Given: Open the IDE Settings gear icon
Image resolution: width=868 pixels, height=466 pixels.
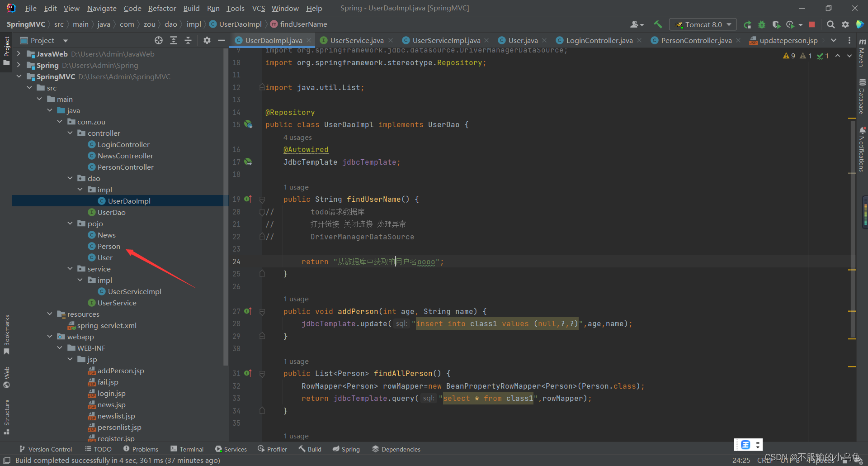Looking at the screenshot, I should coord(845,24).
